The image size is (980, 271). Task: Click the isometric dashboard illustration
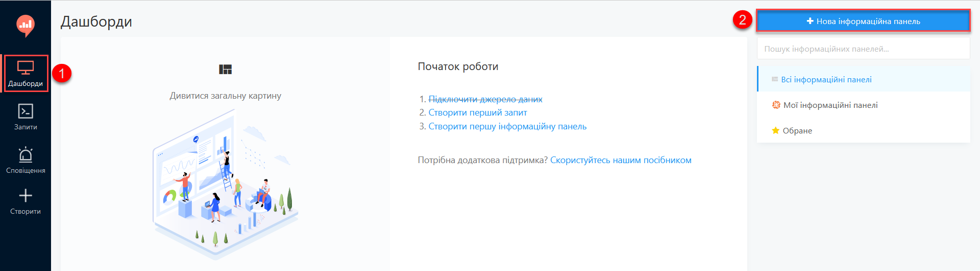click(225, 184)
